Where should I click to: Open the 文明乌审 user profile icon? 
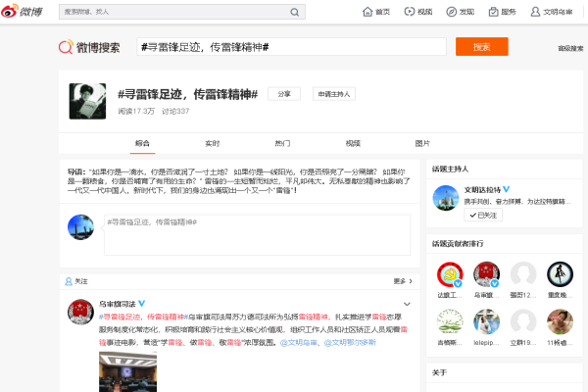[535, 12]
